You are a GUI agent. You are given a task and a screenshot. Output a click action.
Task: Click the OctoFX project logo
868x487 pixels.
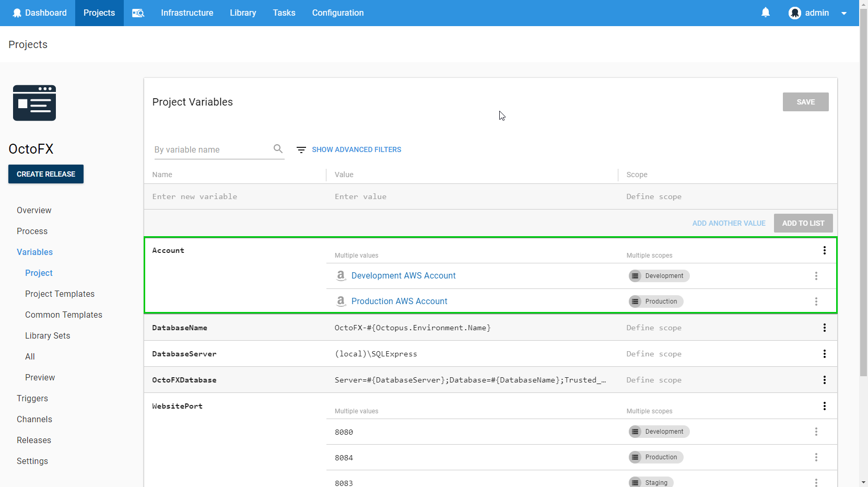(x=34, y=103)
